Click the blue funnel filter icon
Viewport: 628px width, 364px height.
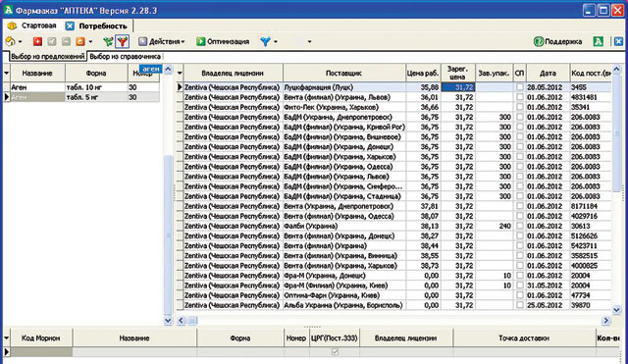(265, 41)
